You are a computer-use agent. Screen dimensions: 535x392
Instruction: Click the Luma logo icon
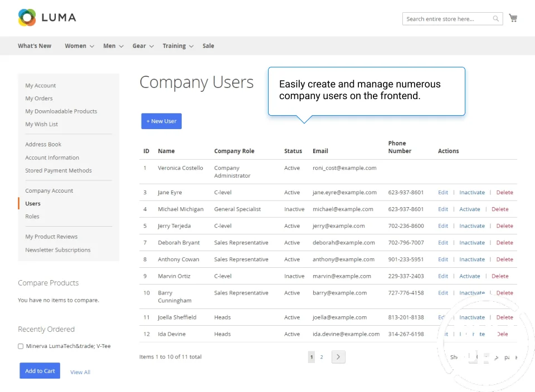coord(27,18)
